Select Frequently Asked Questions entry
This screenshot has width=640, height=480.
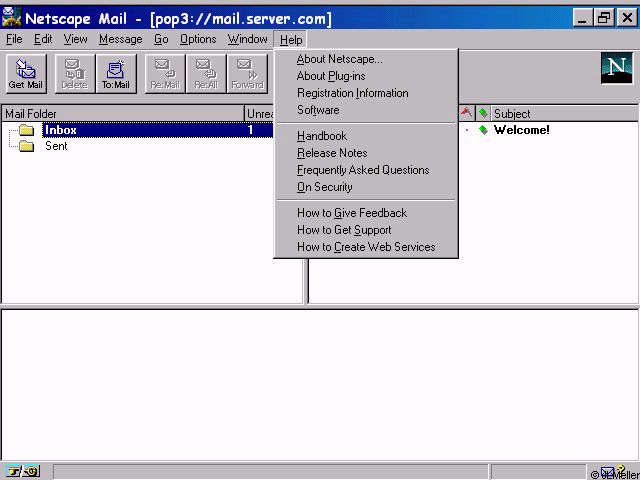(366, 170)
